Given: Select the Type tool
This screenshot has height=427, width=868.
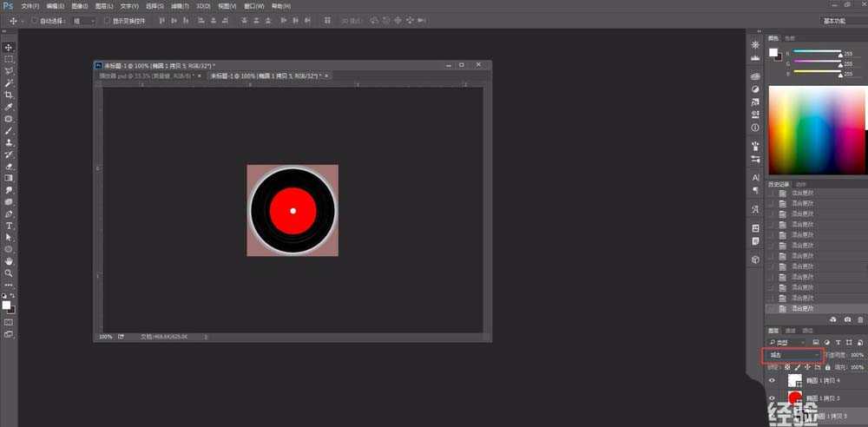Looking at the screenshot, I should 9,226.
